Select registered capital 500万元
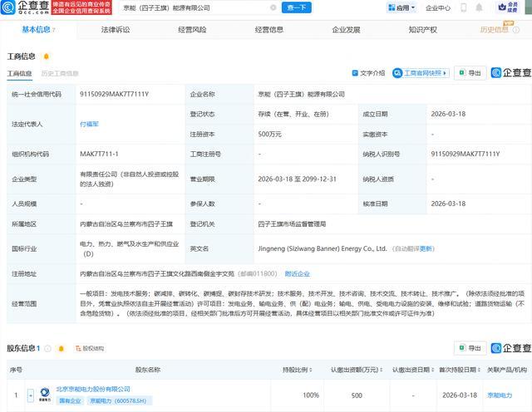The width and height of the screenshot is (532, 412). [x=269, y=134]
